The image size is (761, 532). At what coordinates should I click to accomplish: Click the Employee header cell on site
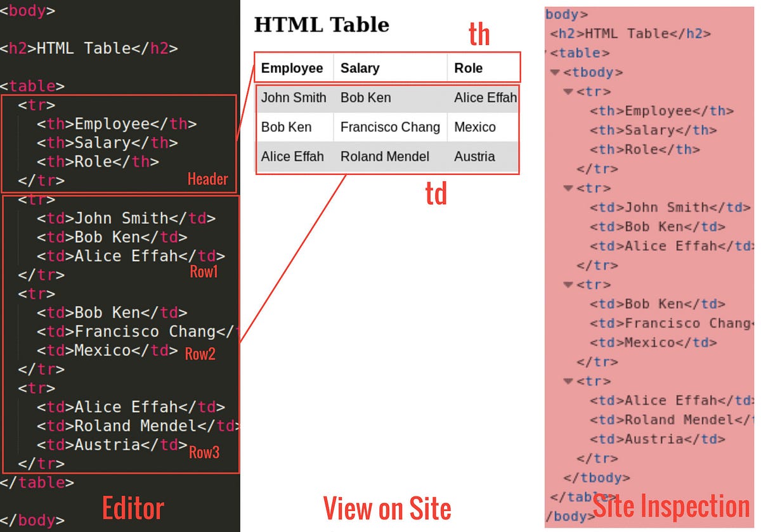click(292, 67)
